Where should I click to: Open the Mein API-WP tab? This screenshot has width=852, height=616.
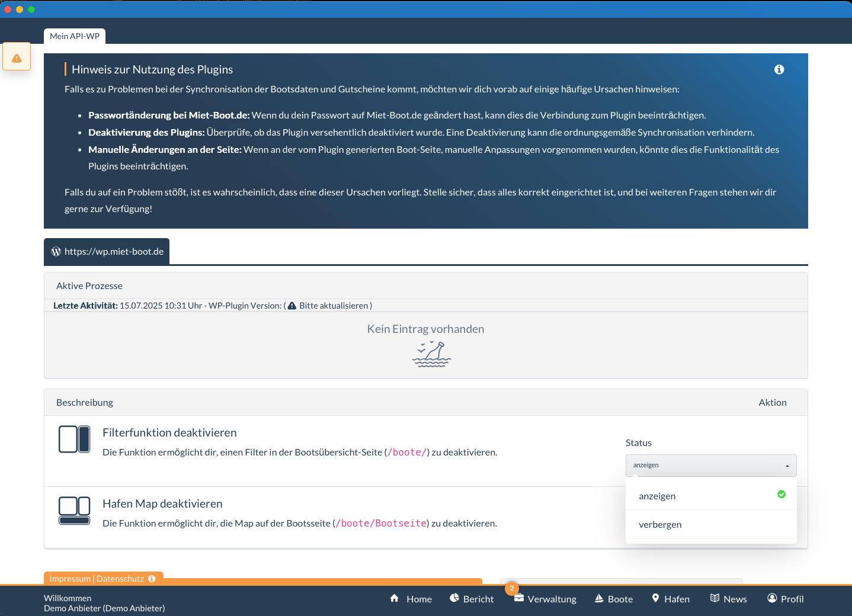tap(75, 36)
